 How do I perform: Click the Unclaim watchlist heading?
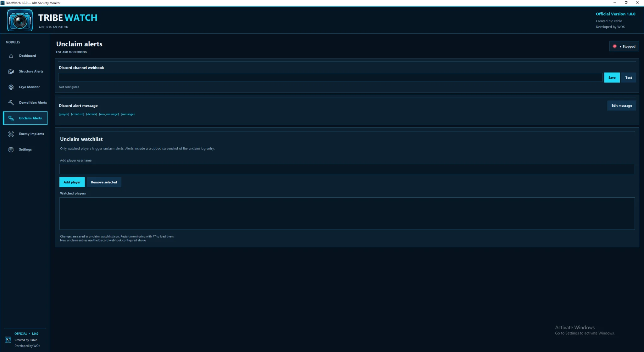[81, 139]
